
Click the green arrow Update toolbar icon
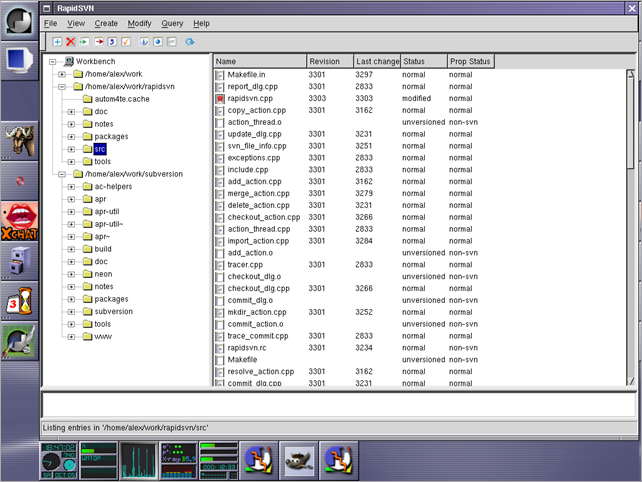point(85,42)
